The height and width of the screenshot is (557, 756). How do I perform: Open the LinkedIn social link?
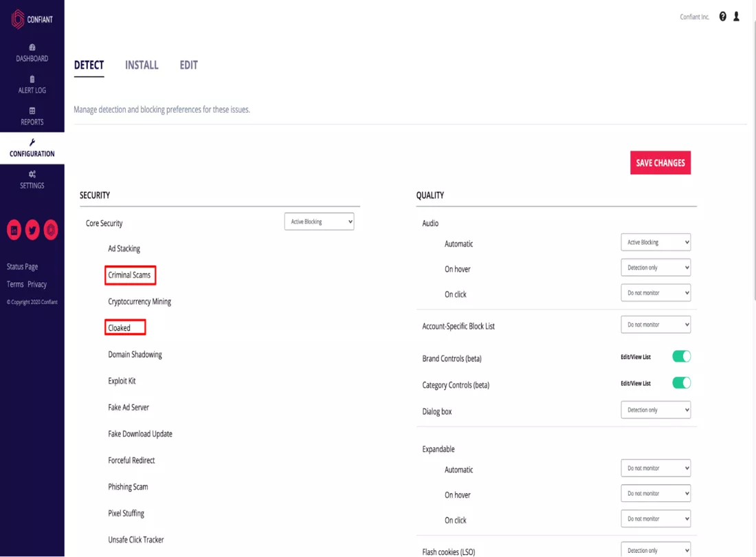point(14,230)
